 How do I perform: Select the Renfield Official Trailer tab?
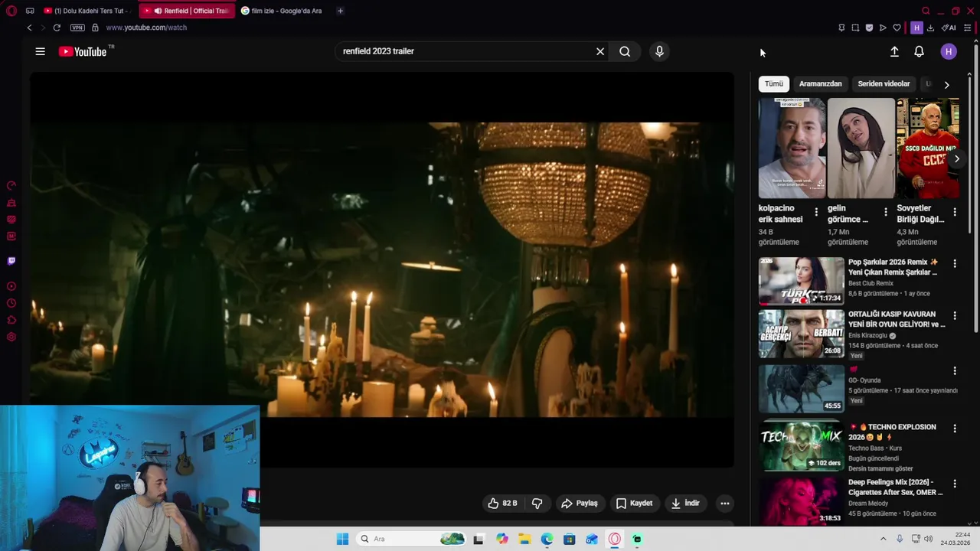point(187,11)
